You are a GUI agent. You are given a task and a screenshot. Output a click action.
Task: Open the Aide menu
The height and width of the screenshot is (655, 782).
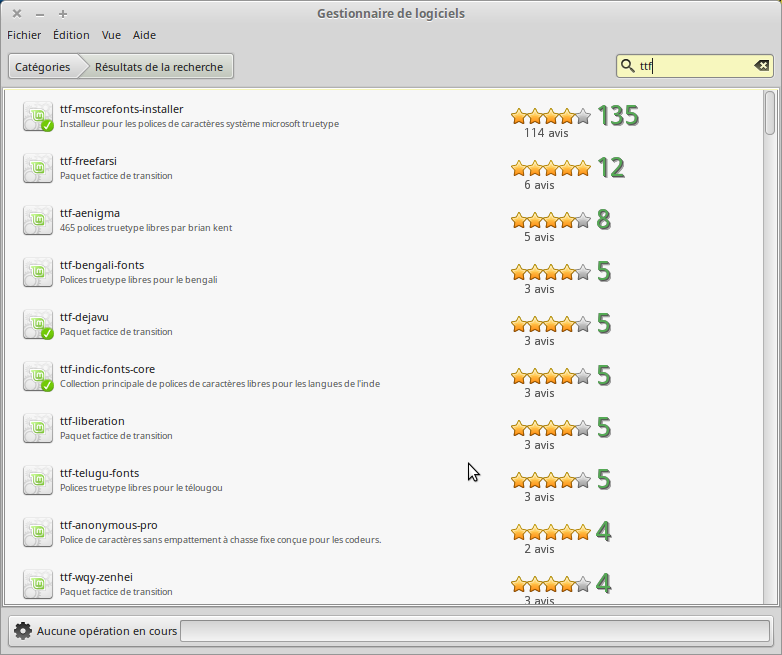click(144, 35)
